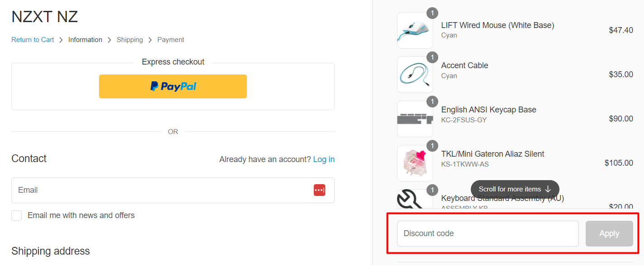Click the English ANSI Keycap Base thumbnail
The image size is (644, 265).
[415, 119]
